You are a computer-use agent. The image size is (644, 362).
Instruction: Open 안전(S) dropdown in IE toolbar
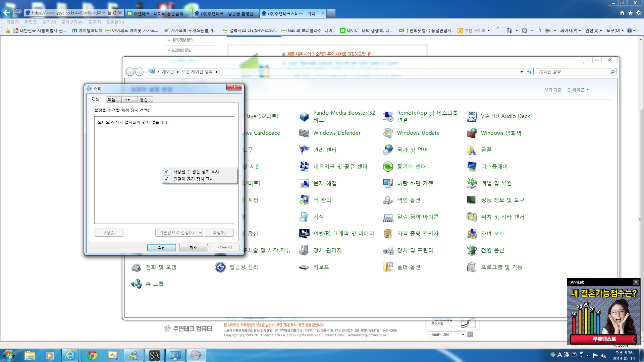click(593, 31)
